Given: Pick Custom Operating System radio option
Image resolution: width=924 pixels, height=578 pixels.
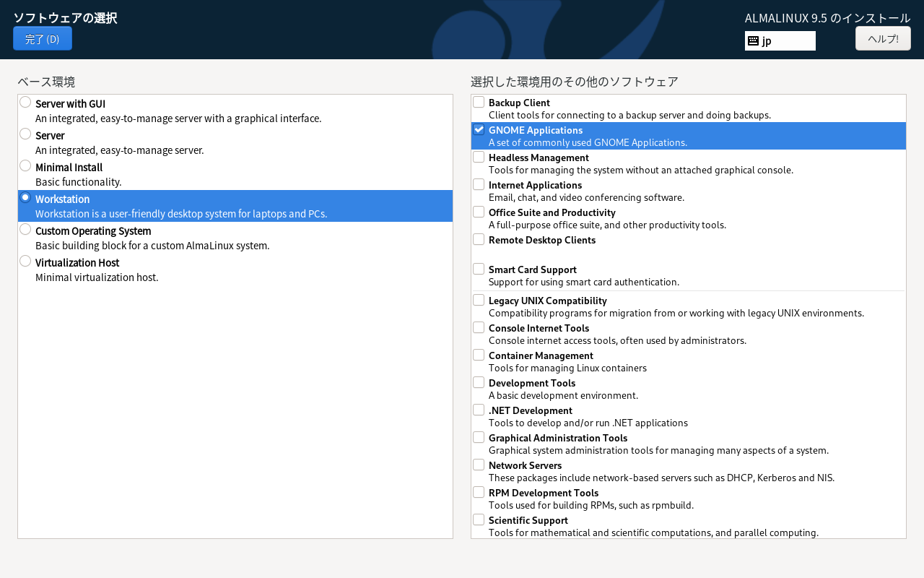Looking at the screenshot, I should point(25,230).
